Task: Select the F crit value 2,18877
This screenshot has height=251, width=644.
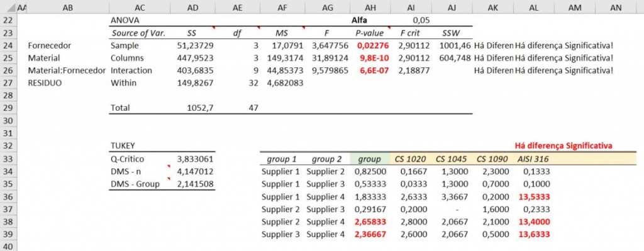Action: pyautogui.click(x=414, y=70)
